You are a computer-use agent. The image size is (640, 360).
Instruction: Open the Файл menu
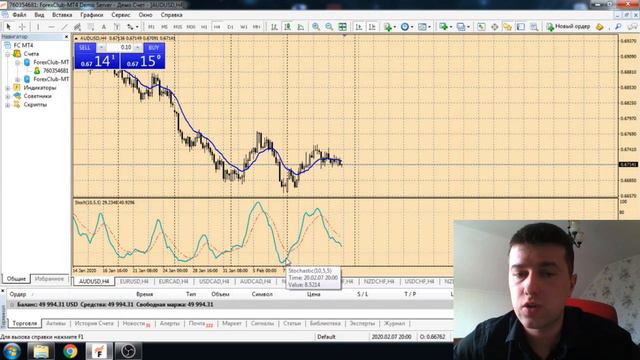(x=19, y=15)
